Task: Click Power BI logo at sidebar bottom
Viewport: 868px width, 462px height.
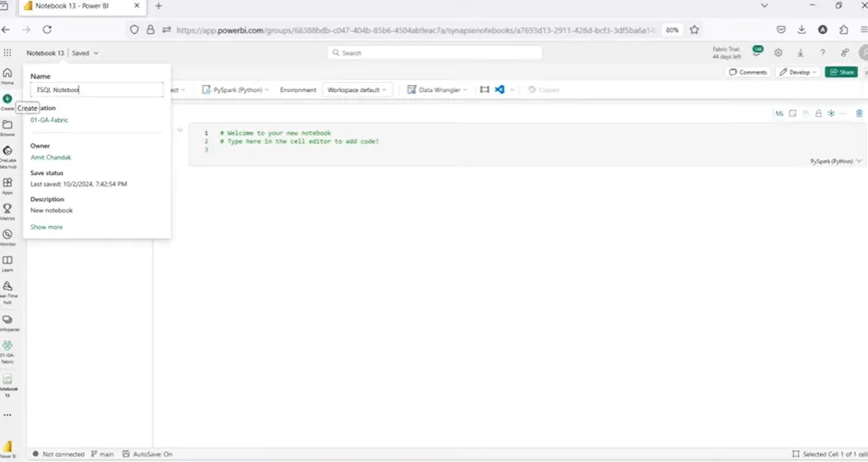Action: (x=7, y=448)
